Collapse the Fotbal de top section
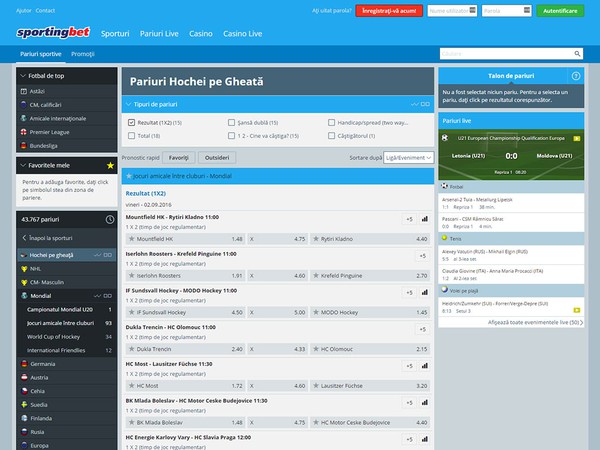 pos(23,76)
